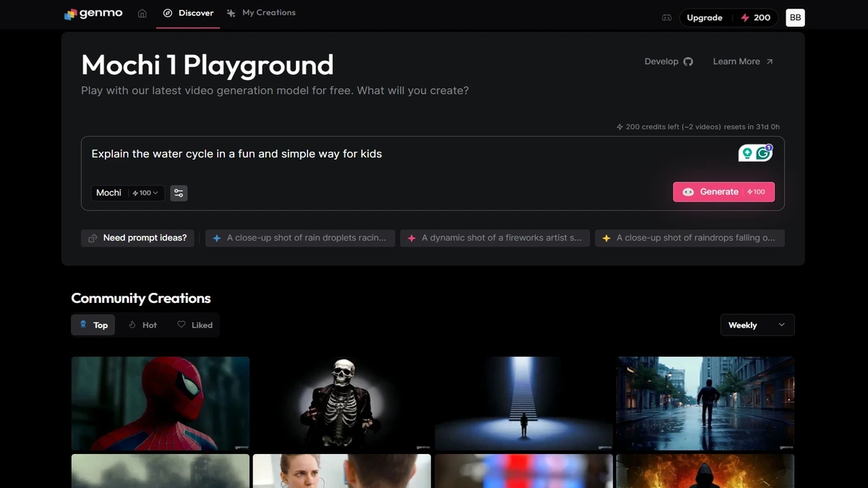Open the man walking rainy street thumbnail
This screenshot has width=868, height=488.
tap(705, 403)
